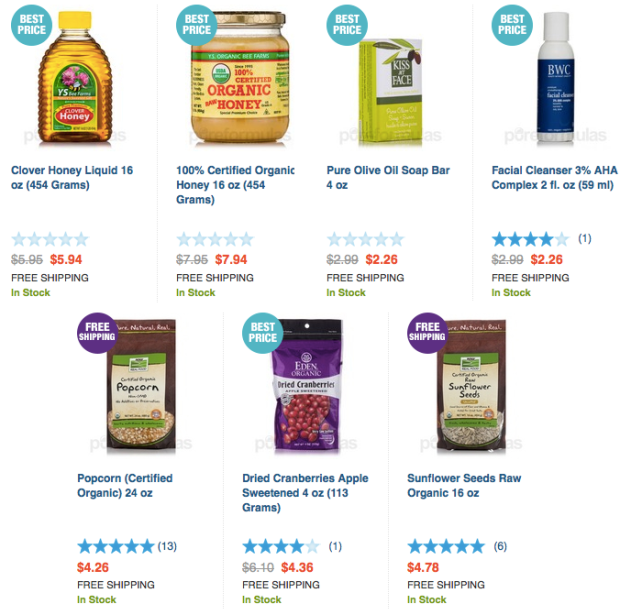Screen dimensions: 620x615
Task: Click the Popcorn bag product image
Action: tap(141, 384)
